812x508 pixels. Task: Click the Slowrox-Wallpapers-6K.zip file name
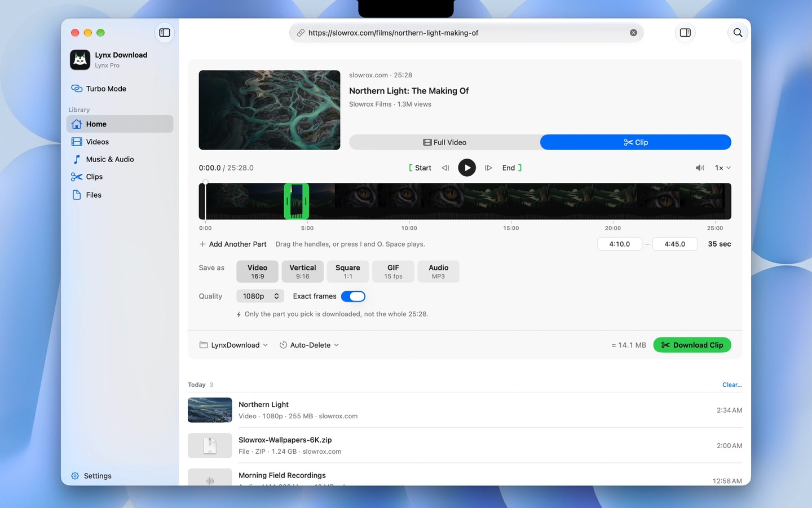pos(285,440)
